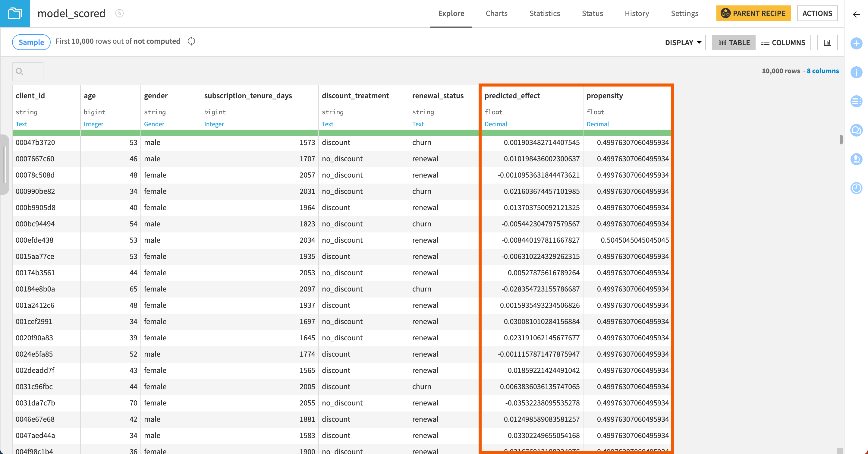Viewport: 868px width, 454px height.
Task: Open sampling settings via the Sample button
Action: point(31,42)
